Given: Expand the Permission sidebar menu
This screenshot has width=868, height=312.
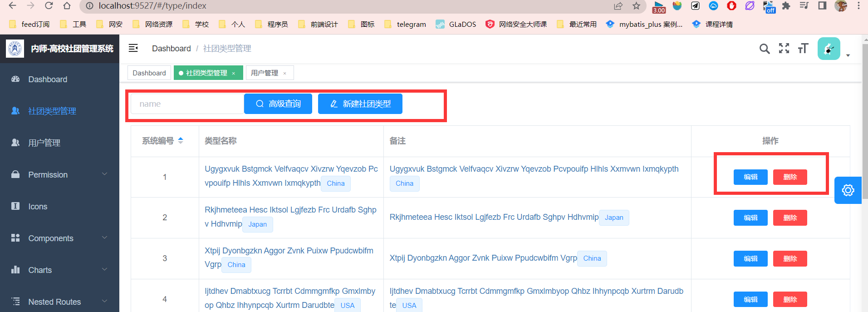Looking at the screenshot, I should (59, 175).
